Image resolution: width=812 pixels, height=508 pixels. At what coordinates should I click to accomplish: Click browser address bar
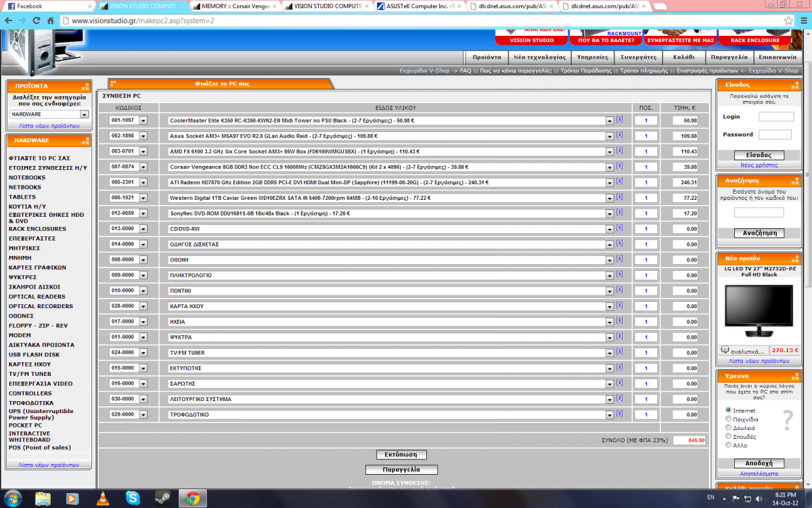tap(420, 20)
